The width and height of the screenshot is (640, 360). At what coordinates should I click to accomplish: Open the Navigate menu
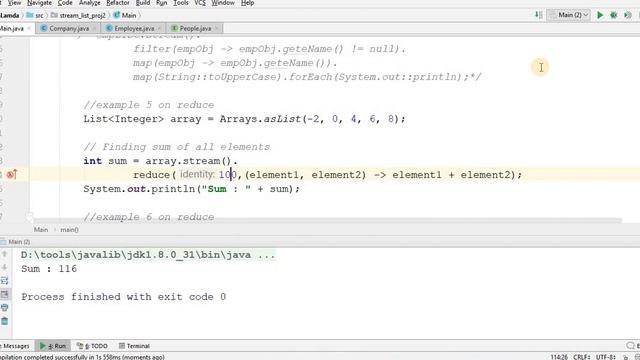[39, 3]
